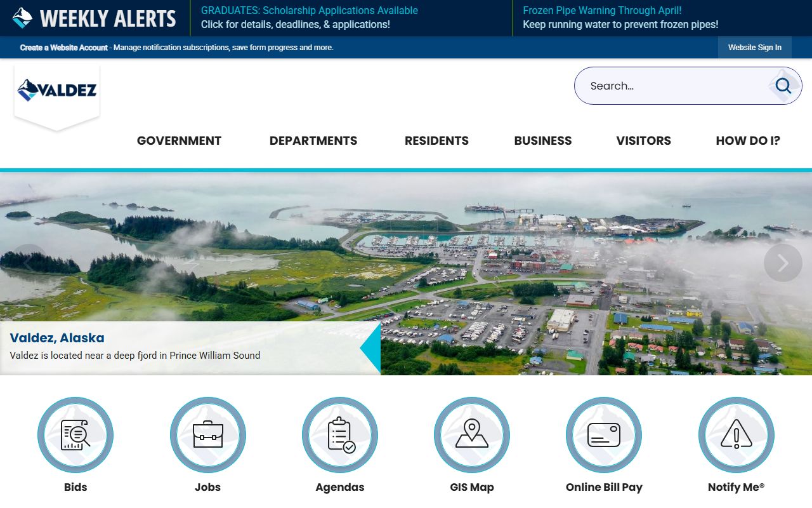The height and width of the screenshot is (508, 812).
Task: Open the Jobs briefcase icon
Action: point(208,435)
